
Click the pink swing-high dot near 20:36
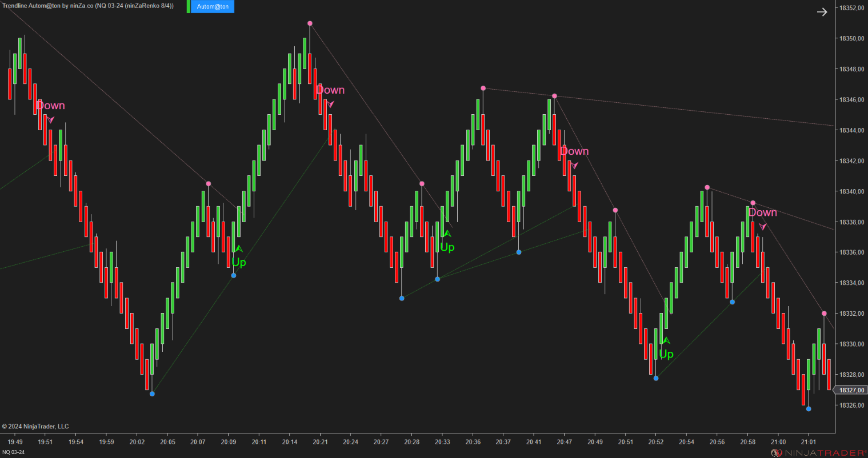[483, 88]
